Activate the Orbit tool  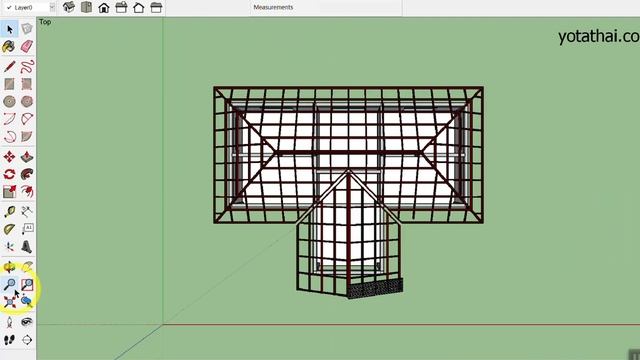[9, 267]
